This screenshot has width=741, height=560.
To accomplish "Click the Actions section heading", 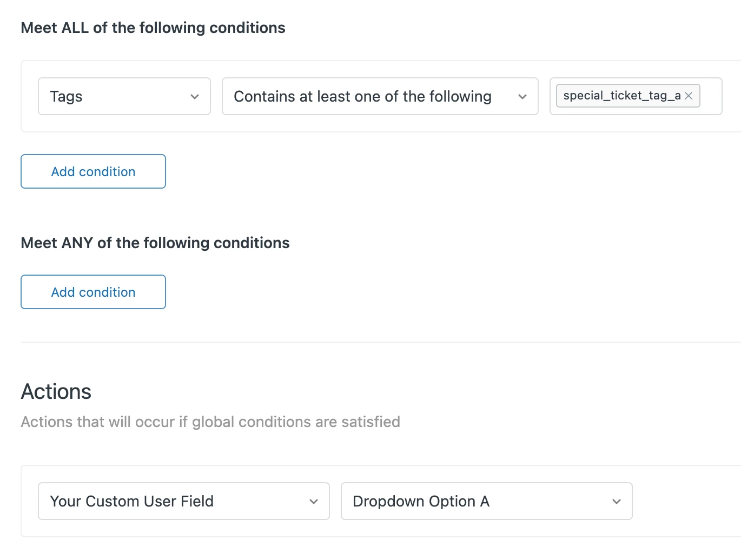I will click(x=56, y=391).
